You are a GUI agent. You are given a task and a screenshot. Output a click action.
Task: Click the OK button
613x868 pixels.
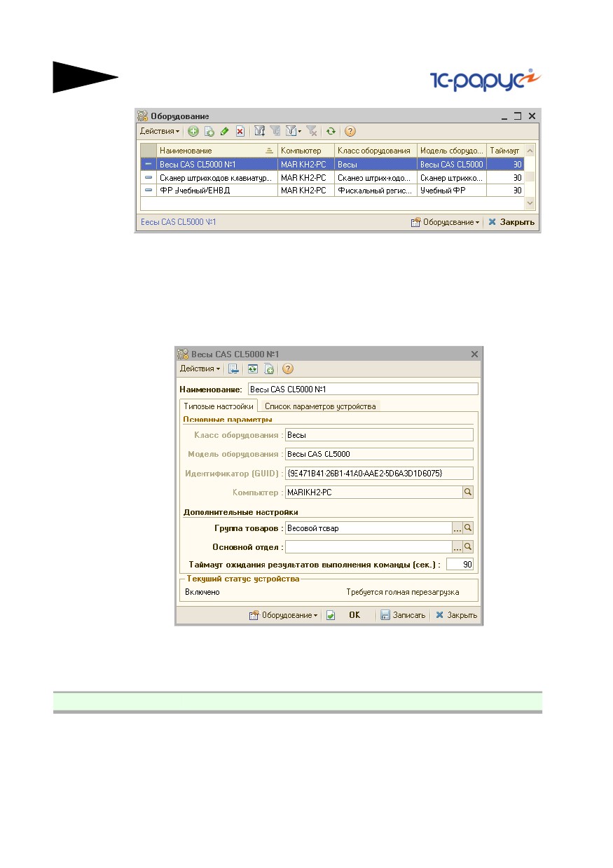point(354,615)
